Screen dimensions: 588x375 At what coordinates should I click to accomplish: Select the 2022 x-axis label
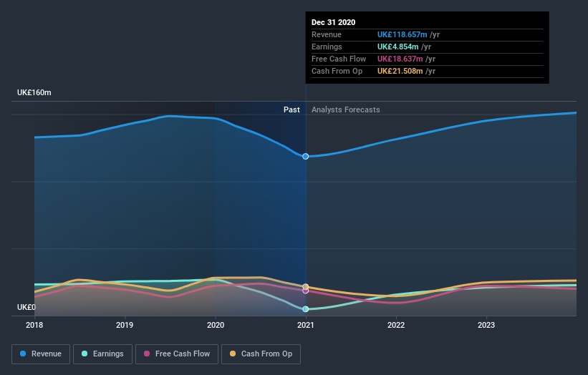(x=396, y=325)
